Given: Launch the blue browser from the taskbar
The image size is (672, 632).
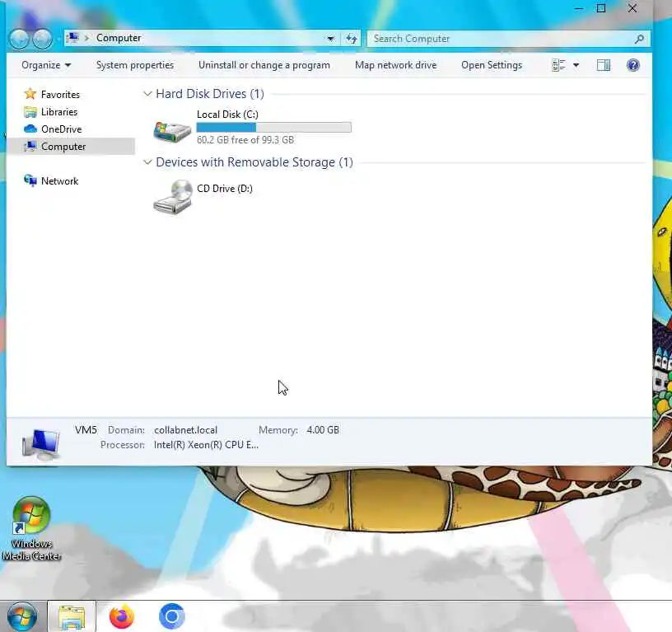Looking at the screenshot, I should click(172, 617).
